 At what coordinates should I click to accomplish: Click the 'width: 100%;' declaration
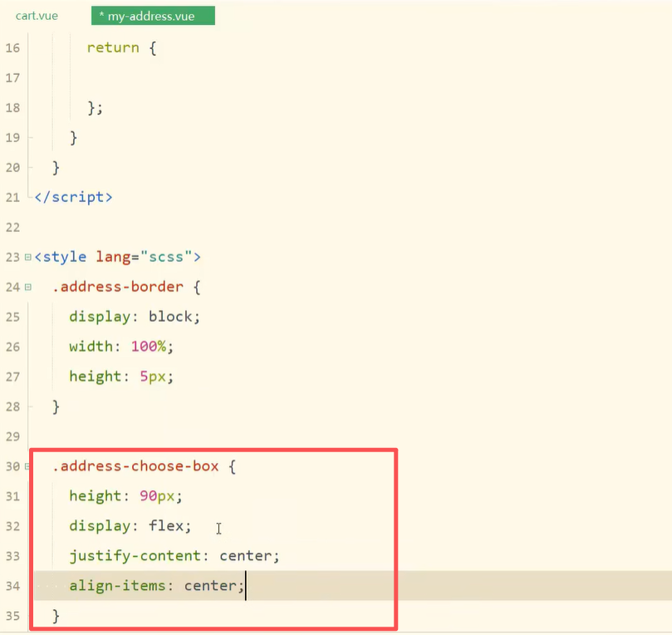[x=121, y=347]
